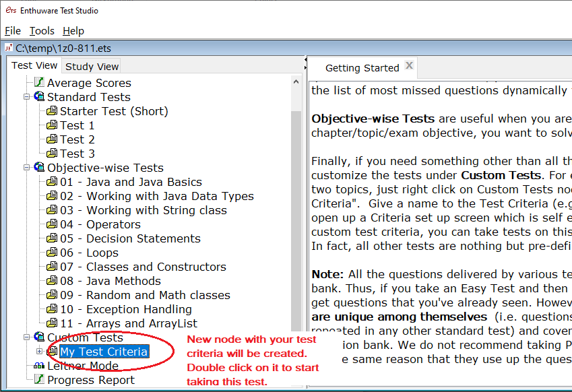Click the Standard Tests globe icon
The height and width of the screenshot is (392, 572).
tap(39, 97)
